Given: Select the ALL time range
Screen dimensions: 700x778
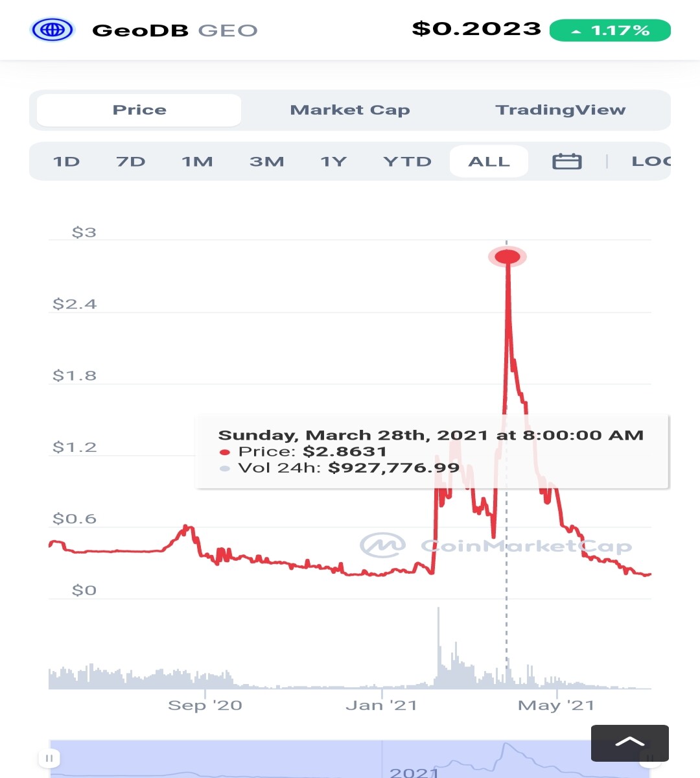Looking at the screenshot, I should point(489,161).
